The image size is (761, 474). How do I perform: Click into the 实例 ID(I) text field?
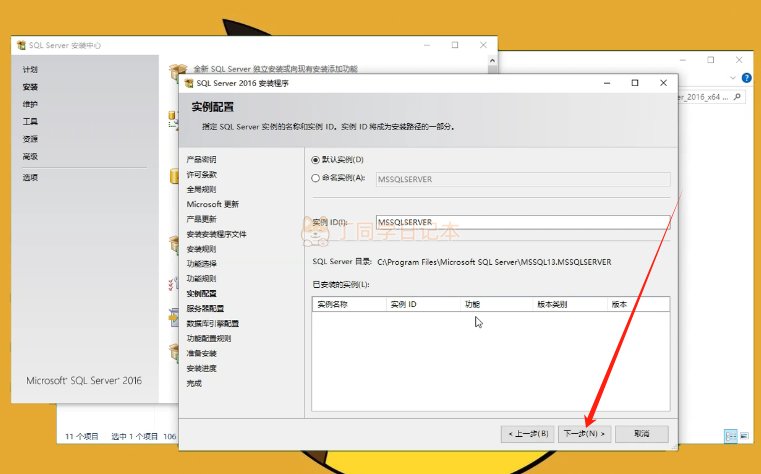pos(521,222)
